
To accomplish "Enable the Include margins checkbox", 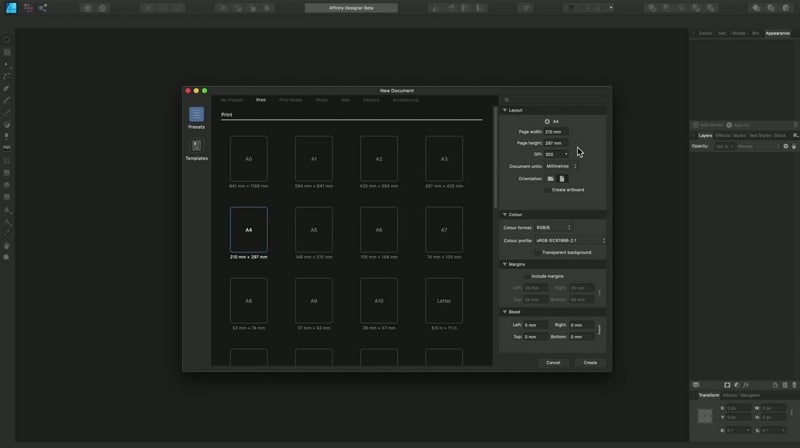I will click(x=527, y=276).
